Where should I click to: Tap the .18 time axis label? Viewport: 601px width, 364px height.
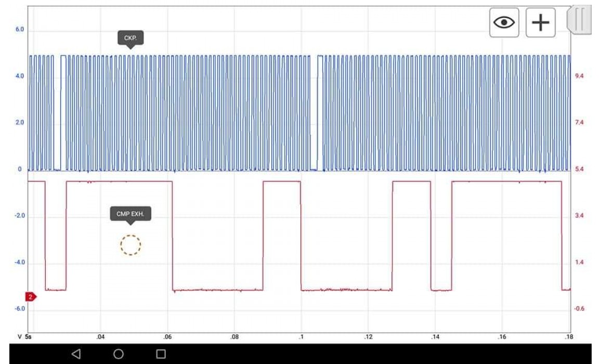[x=568, y=336]
